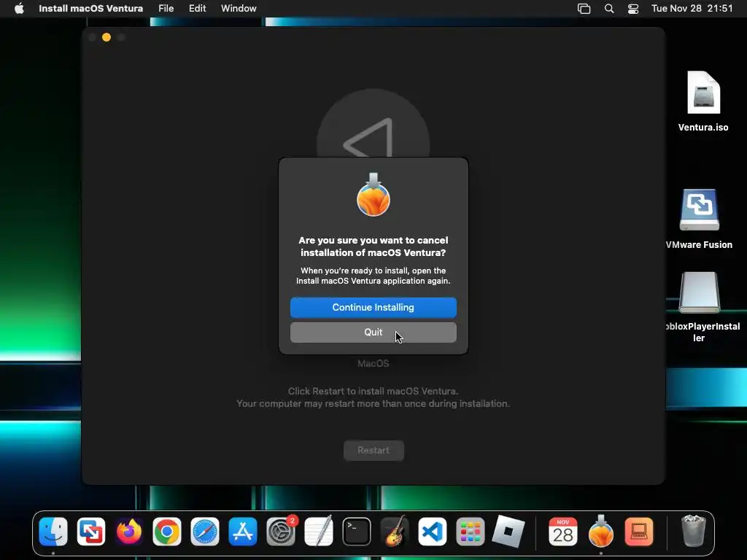
Task: Click the dimmed Restart button
Action: (373, 451)
